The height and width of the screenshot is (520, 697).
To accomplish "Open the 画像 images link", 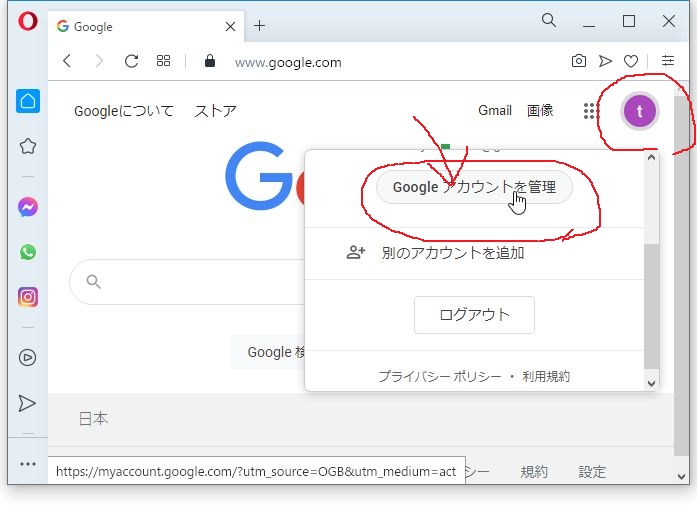I will (540, 110).
